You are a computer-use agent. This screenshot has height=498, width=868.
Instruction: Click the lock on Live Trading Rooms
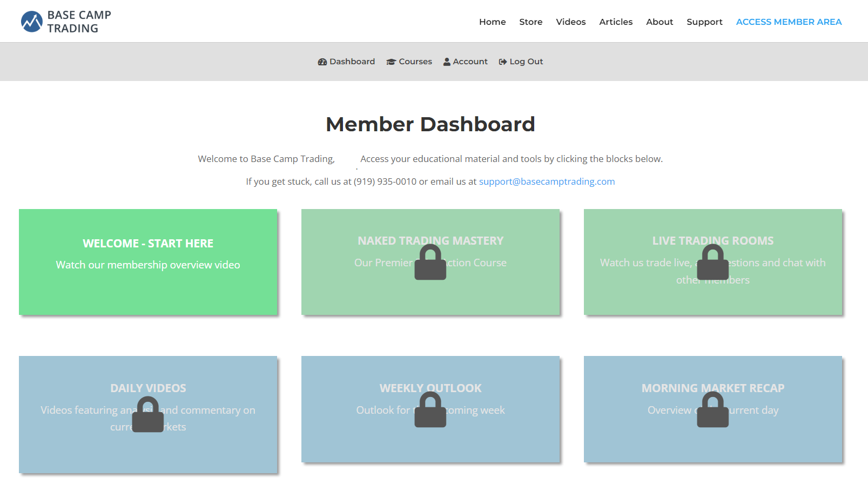click(713, 262)
